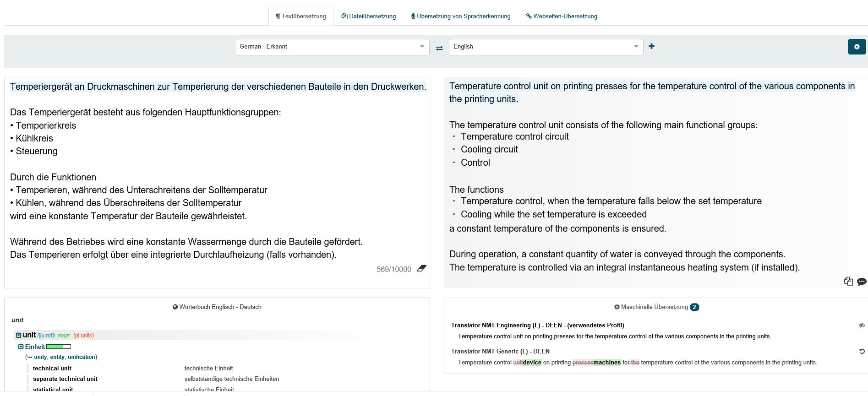Switch to the Dateiübersetzung tab
Screen dimensions: 868x396
coord(369,16)
